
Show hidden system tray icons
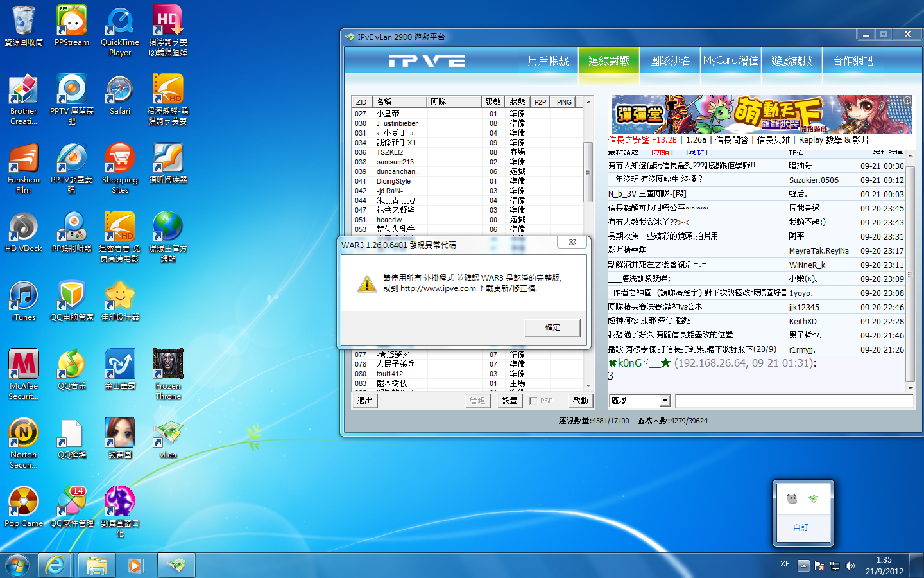pos(803,566)
